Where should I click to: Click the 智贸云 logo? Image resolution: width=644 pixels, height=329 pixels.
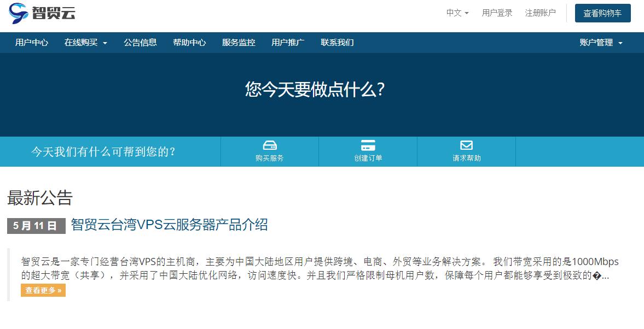(42, 13)
